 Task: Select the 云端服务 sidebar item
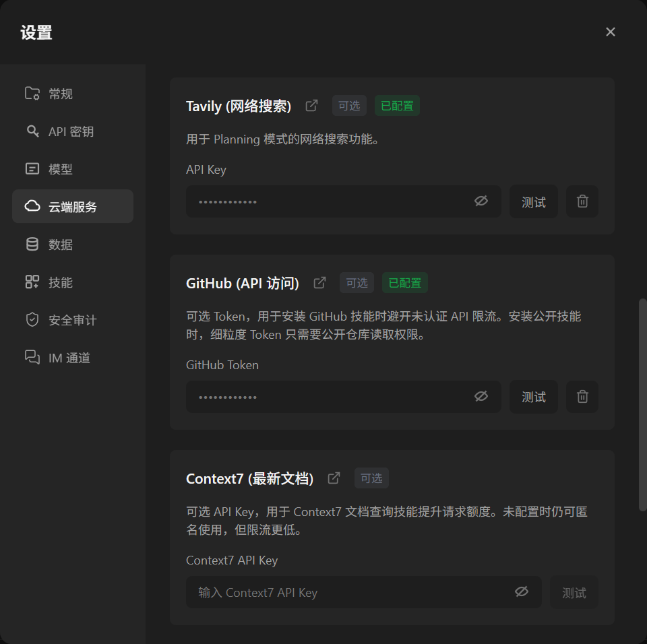(x=73, y=206)
